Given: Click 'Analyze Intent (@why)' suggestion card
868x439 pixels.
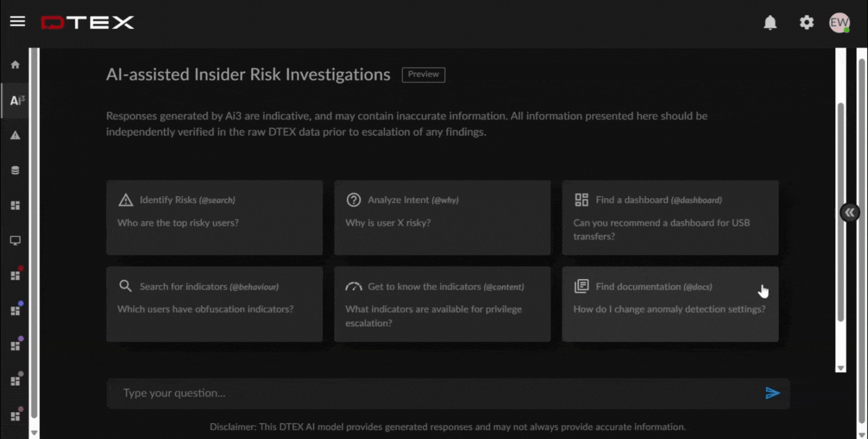Looking at the screenshot, I should point(442,217).
